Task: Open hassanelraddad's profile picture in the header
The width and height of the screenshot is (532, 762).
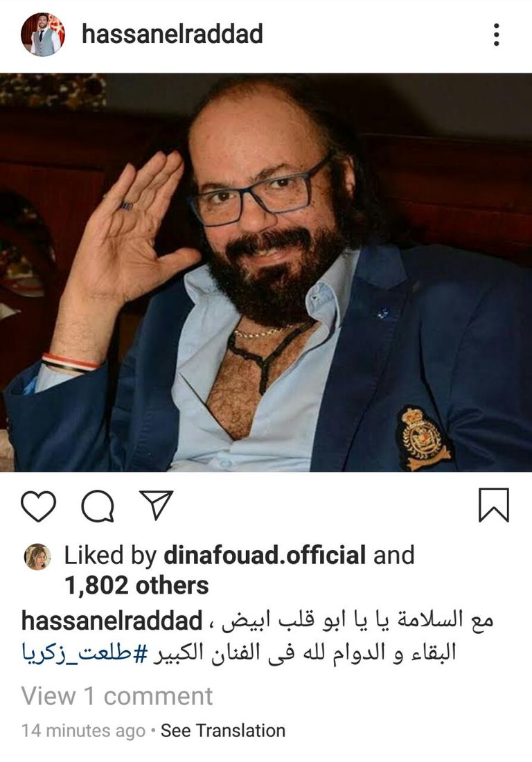Action: (43, 35)
